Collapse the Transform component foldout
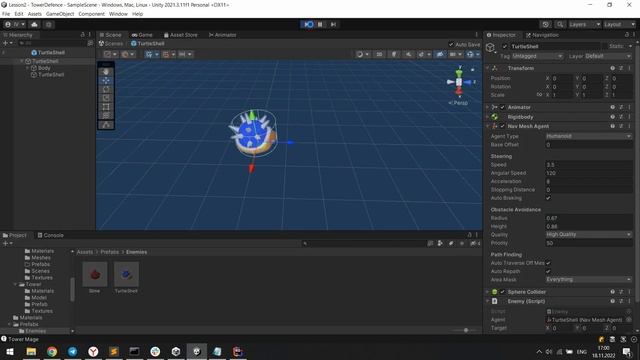Screen dimensions: 640x360 click(487, 68)
